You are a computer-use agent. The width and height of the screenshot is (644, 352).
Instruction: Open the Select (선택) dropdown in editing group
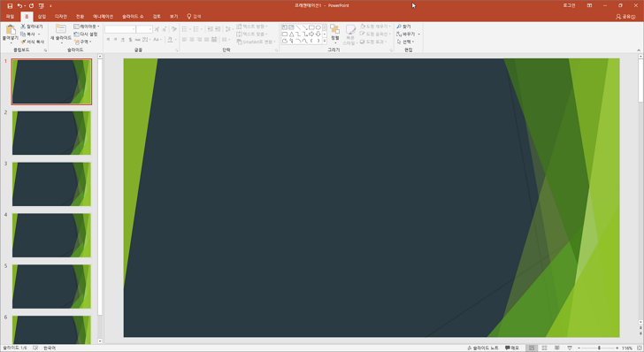[x=405, y=42]
